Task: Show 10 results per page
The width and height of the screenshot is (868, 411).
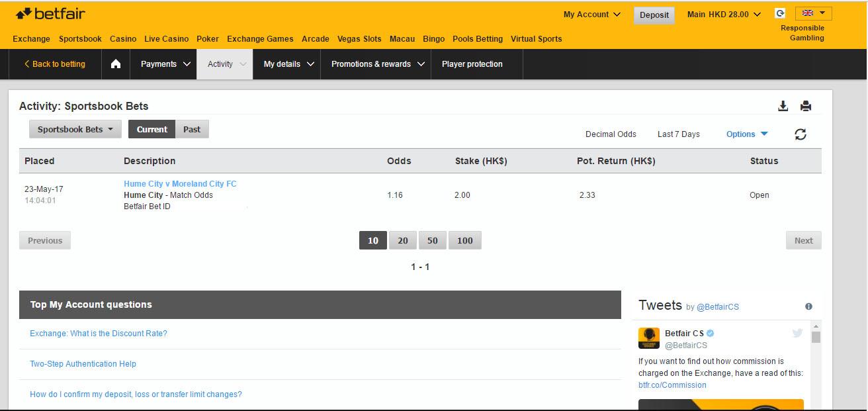Action: tap(373, 240)
